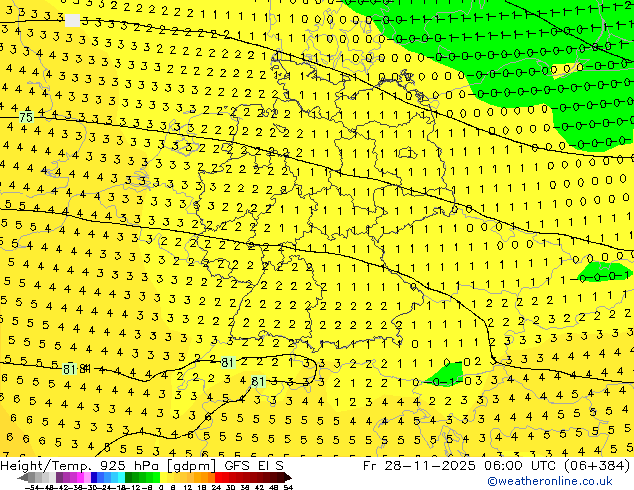
Task: Click the 75 contour height label
Action: [x=26, y=117]
